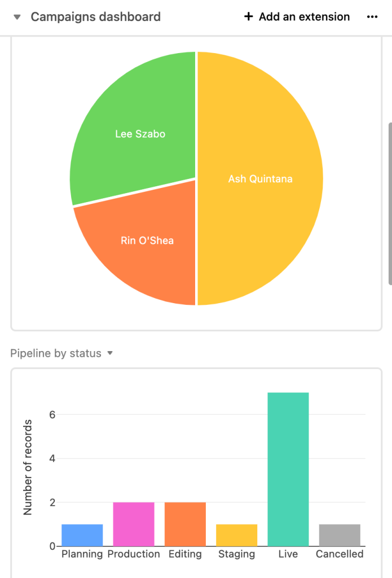Click the teal Live bar
The height and width of the screenshot is (578, 392).
coord(288,468)
